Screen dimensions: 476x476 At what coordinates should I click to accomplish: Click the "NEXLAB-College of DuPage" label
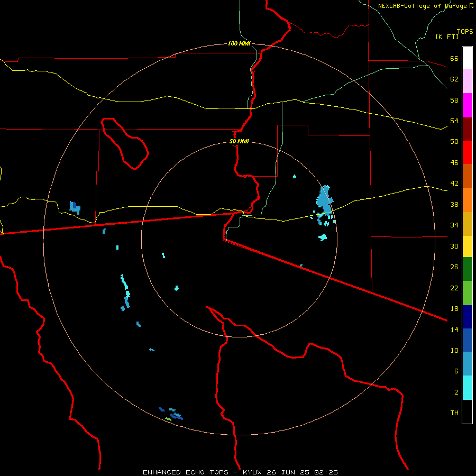[422, 6]
